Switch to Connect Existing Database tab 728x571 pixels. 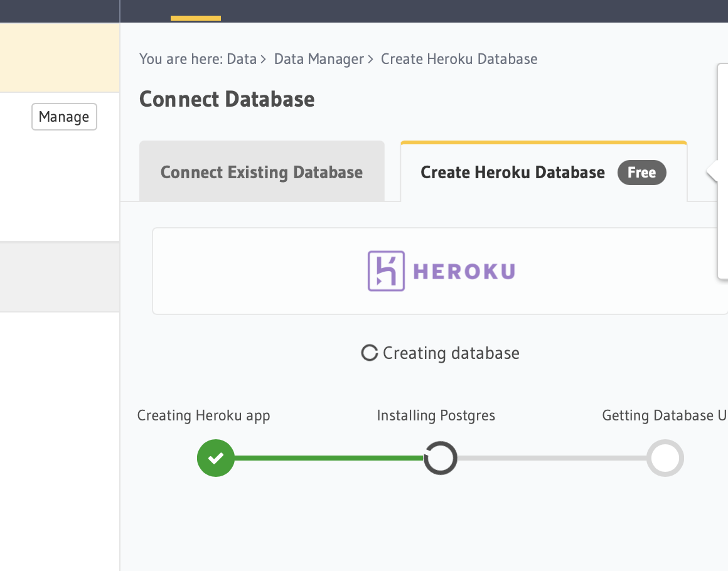point(262,171)
